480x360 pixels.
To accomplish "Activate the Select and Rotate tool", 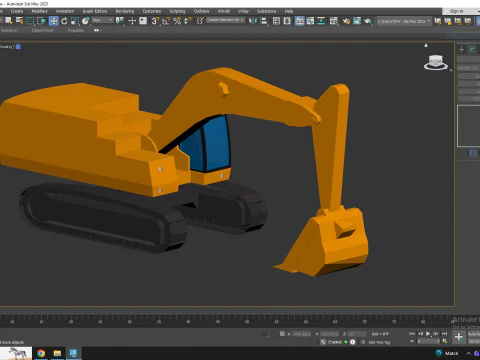I will point(64,21).
